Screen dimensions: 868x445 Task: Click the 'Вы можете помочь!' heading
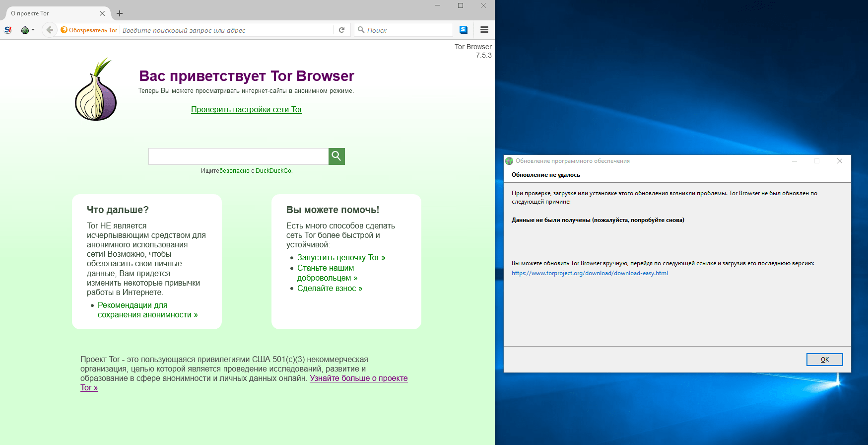(333, 210)
